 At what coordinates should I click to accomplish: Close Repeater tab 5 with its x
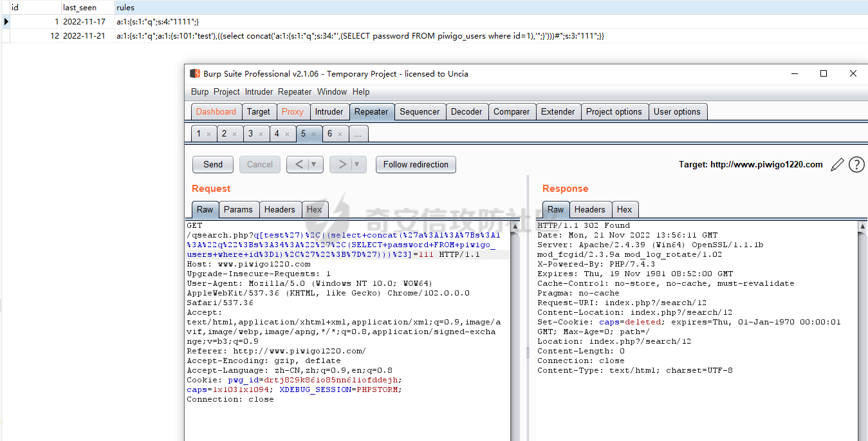[x=313, y=134]
